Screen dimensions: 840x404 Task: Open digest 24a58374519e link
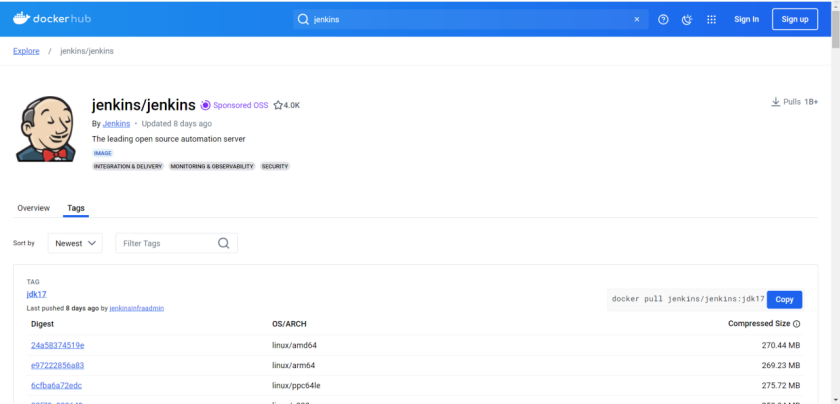(x=57, y=345)
